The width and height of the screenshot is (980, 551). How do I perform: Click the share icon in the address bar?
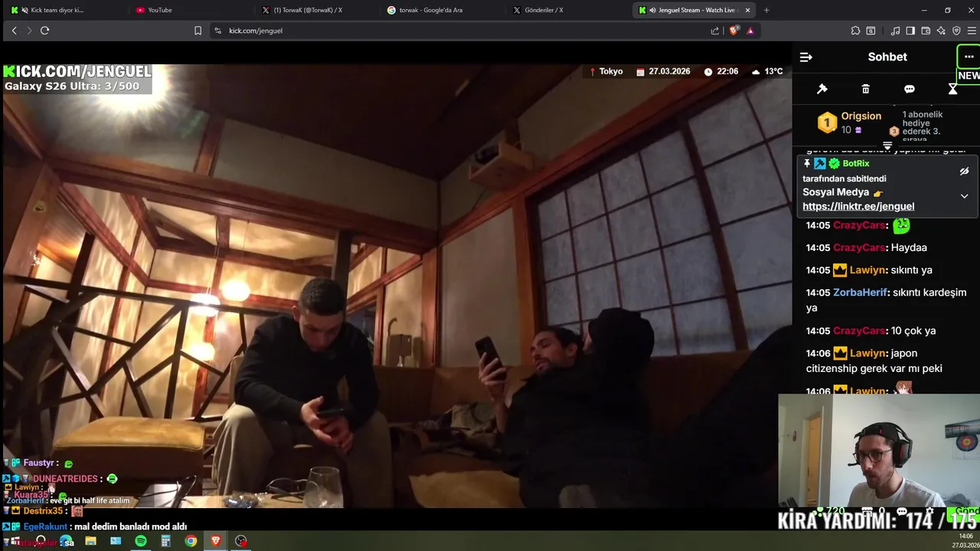pos(715,31)
